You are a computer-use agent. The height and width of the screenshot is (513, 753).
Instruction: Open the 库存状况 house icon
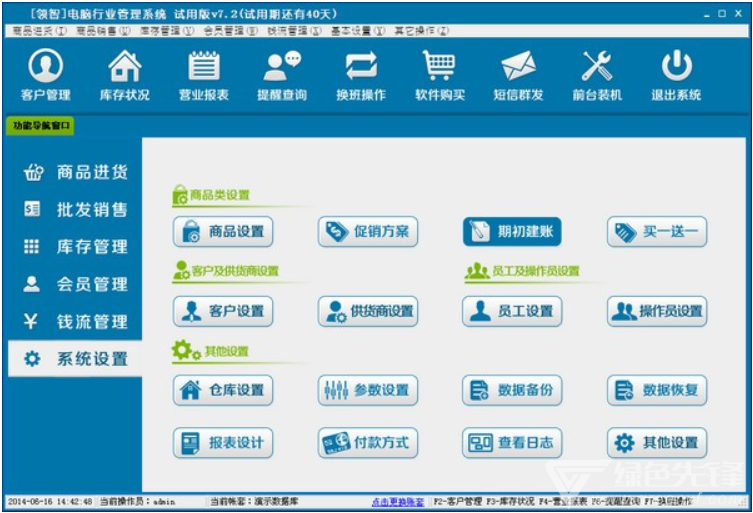point(124,76)
